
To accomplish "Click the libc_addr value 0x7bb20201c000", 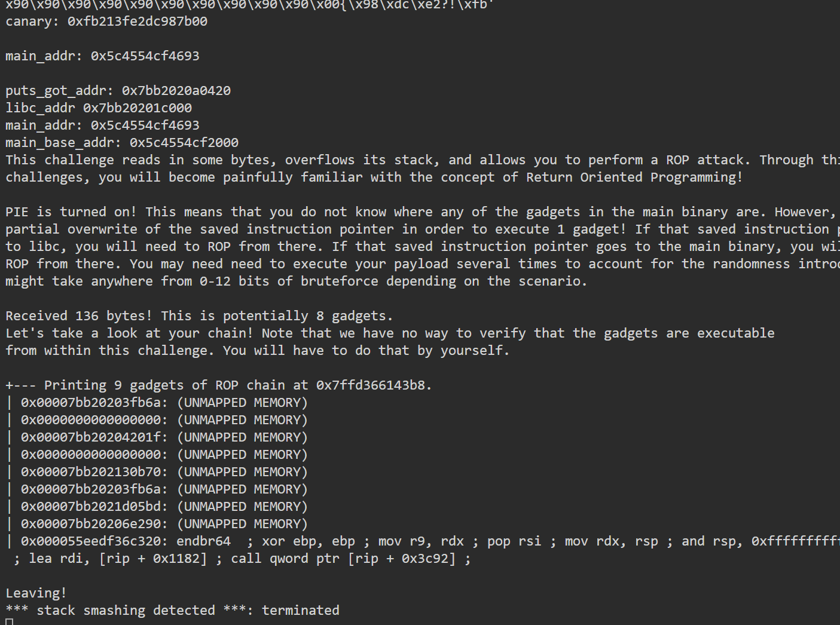I will pyautogui.click(x=138, y=108).
